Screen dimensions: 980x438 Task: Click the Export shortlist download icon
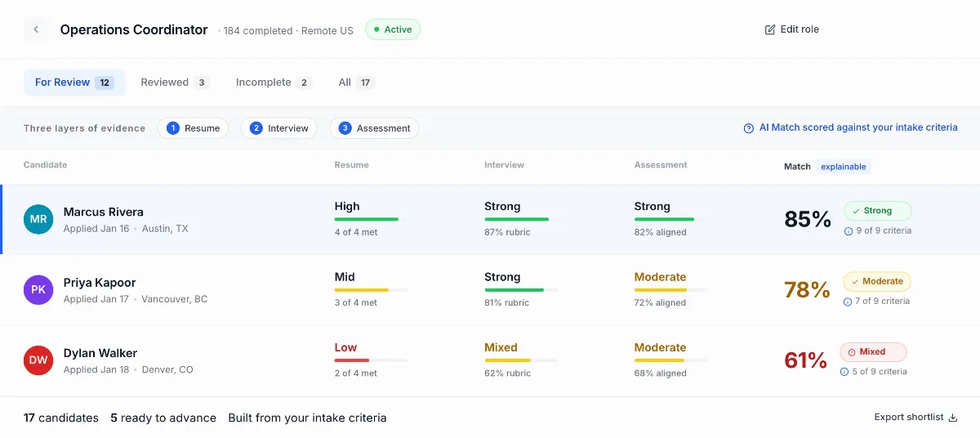point(952,418)
